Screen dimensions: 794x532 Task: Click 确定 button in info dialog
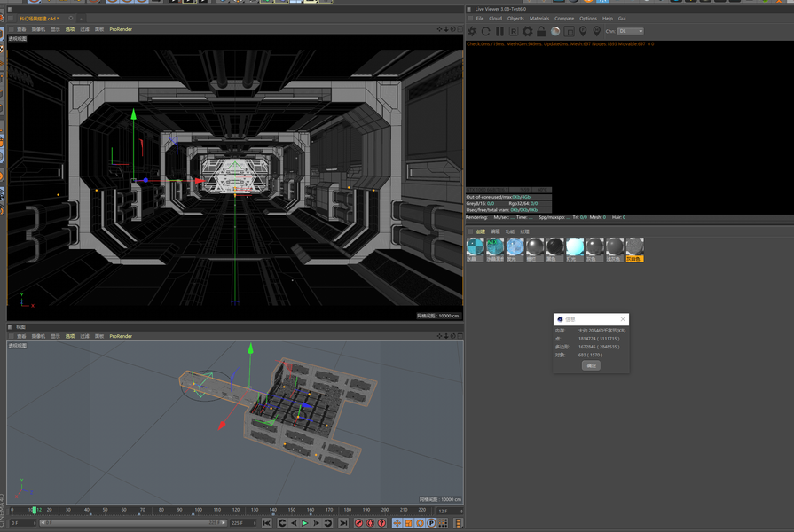pos(591,365)
